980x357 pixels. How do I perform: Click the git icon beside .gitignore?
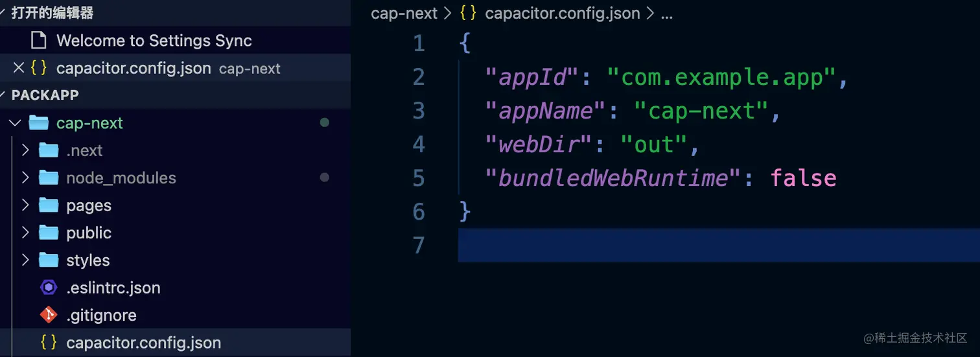click(x=49, y=315)
